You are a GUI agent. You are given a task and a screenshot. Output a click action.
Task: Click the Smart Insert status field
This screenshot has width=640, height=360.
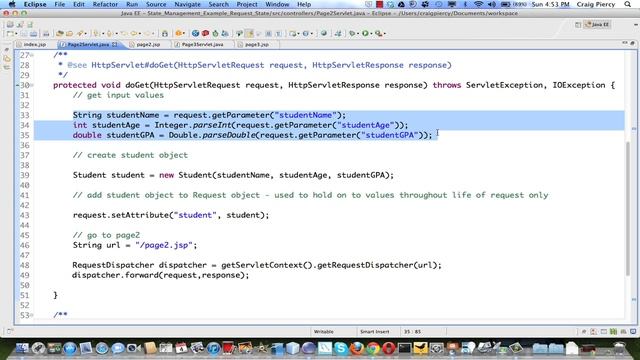coord(374,332)
